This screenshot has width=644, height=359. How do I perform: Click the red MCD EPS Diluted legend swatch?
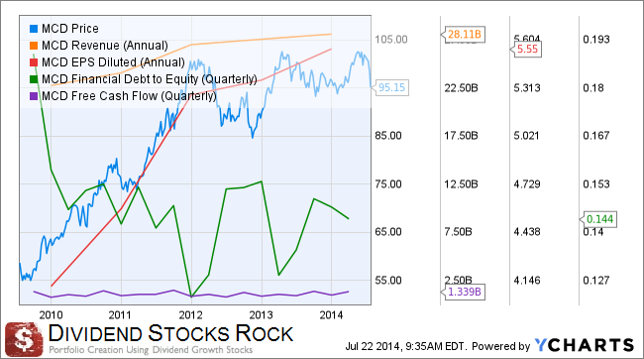(34, 62)
